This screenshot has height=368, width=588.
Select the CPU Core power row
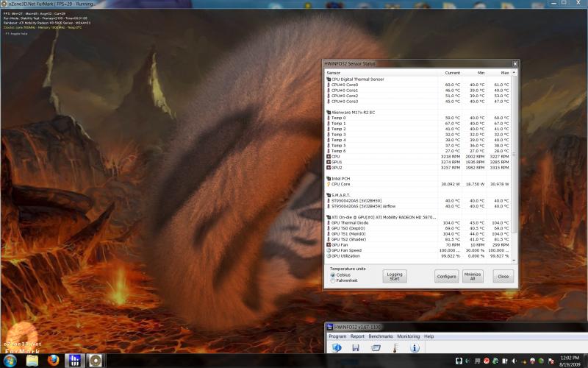(417, 185)
